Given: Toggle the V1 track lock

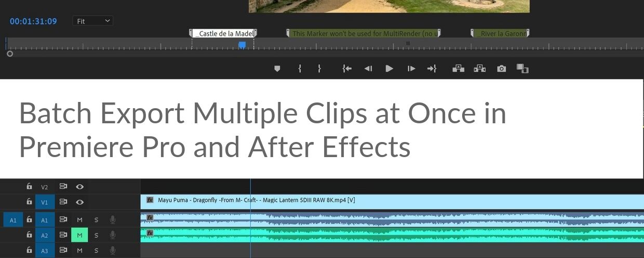Looking at the screenshot, I should point(29,202).
